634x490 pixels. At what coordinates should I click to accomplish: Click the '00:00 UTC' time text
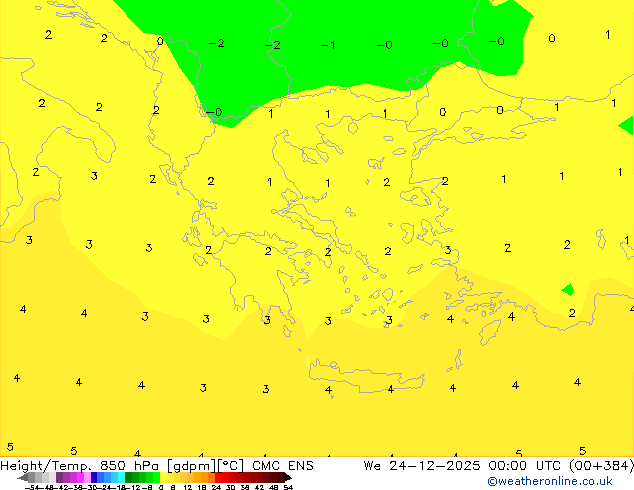click(x=524, y=465)
